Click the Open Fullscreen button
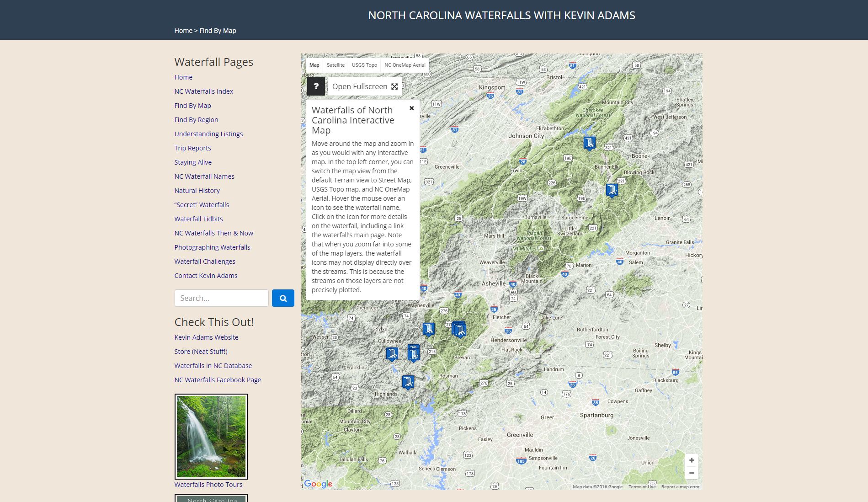This screenshot has width=868, height=502. (358, 86)
